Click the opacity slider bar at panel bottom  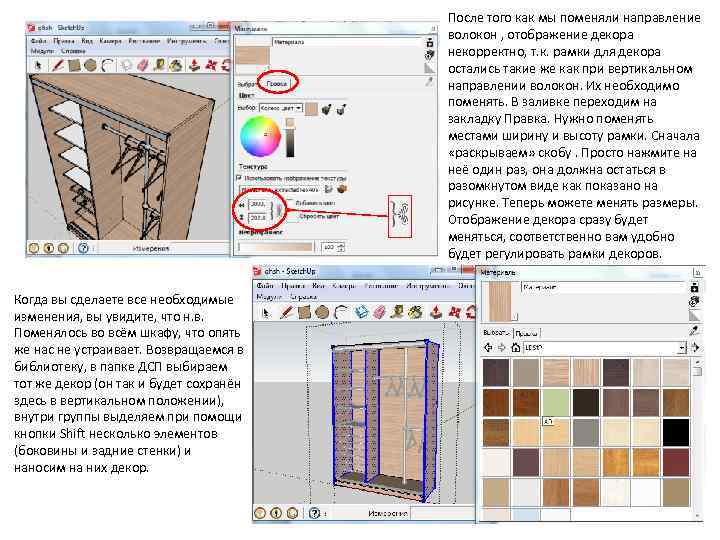pos(276,247)
